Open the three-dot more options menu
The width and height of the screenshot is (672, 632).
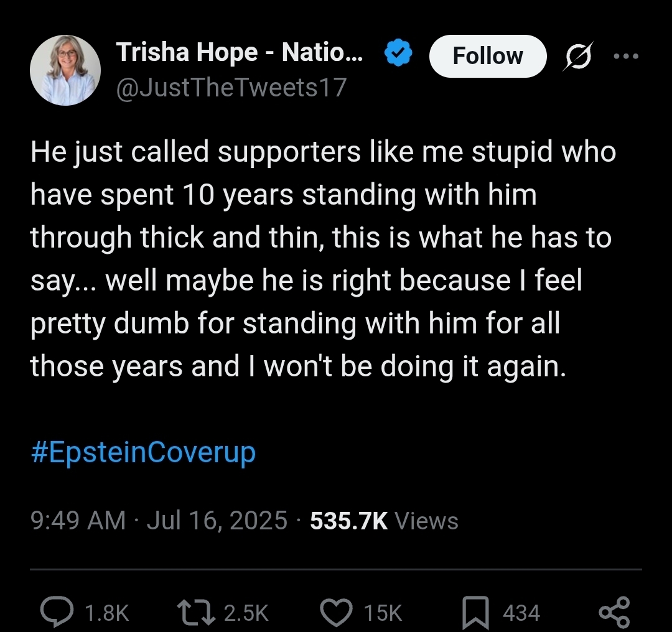pyautogui.click(x=625, y=56)
